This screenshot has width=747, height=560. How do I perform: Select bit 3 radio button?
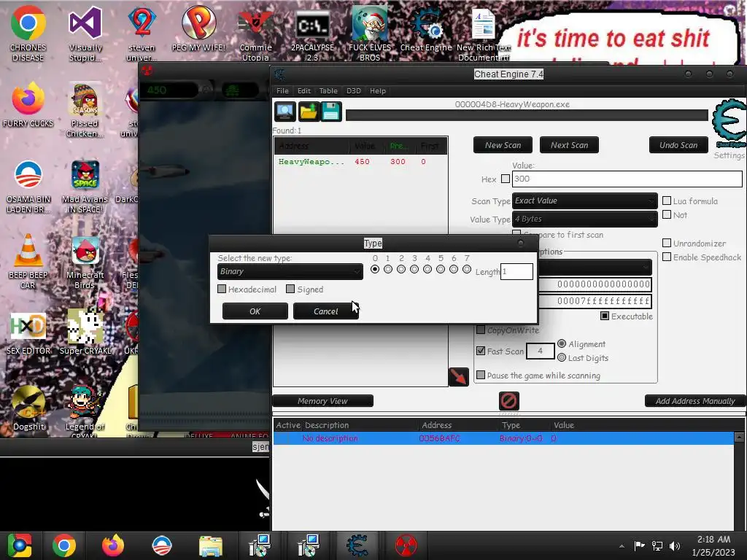coord(414,270)
